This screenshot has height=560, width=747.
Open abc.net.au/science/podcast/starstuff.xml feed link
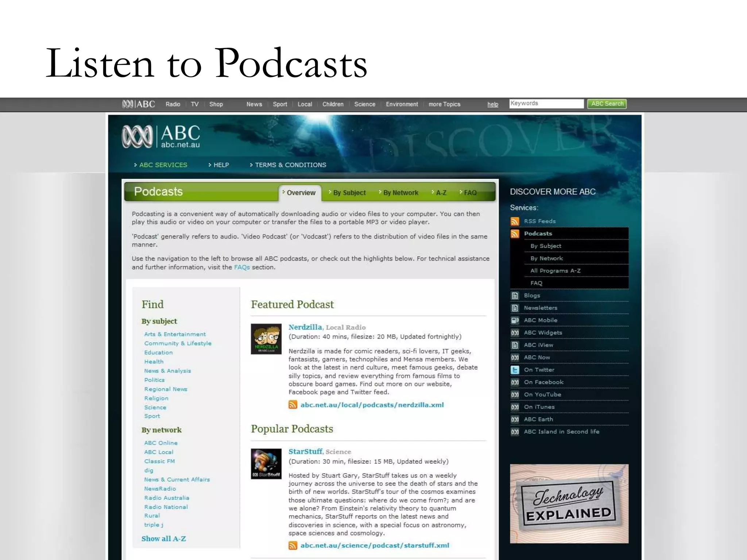[x=375, y=545]
